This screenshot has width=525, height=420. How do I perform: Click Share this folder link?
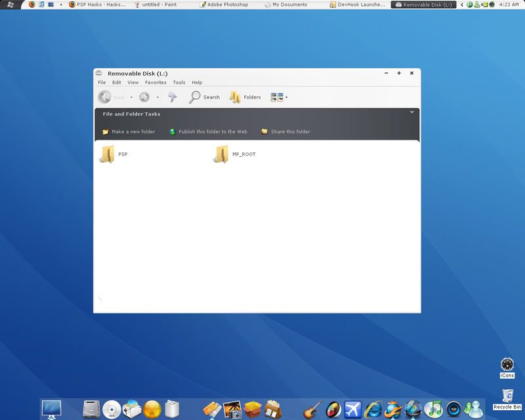285,132
